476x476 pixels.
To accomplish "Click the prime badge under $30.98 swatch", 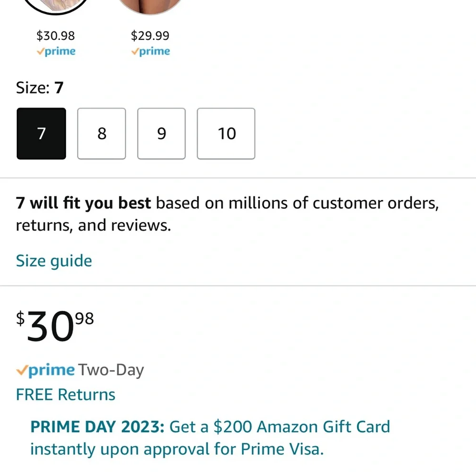I will coord(56,51).
